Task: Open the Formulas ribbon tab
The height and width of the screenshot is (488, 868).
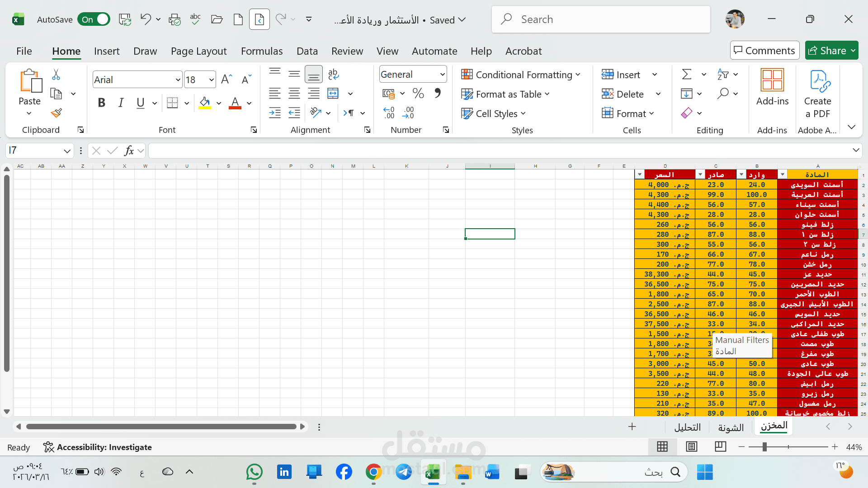Action: point(262,51)
